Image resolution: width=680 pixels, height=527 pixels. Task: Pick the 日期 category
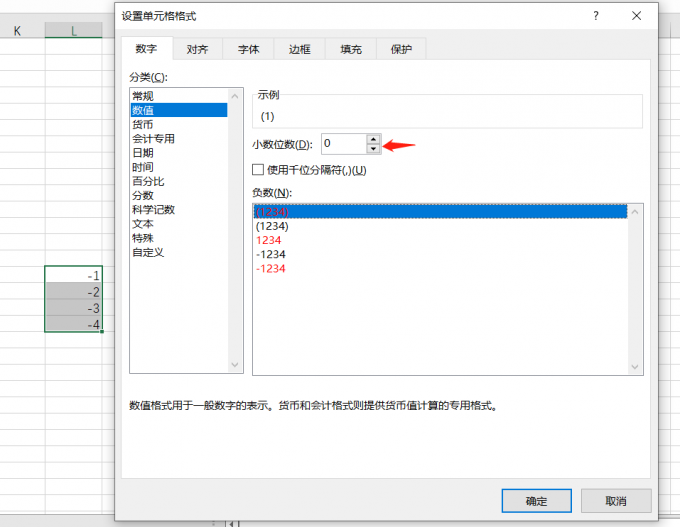coord(179,153)
